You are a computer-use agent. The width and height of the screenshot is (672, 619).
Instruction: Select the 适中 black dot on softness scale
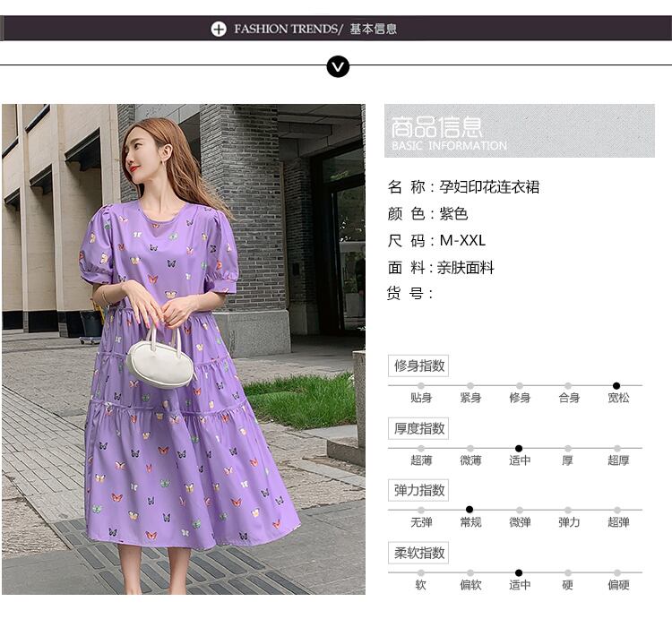(x=519, y=572)
